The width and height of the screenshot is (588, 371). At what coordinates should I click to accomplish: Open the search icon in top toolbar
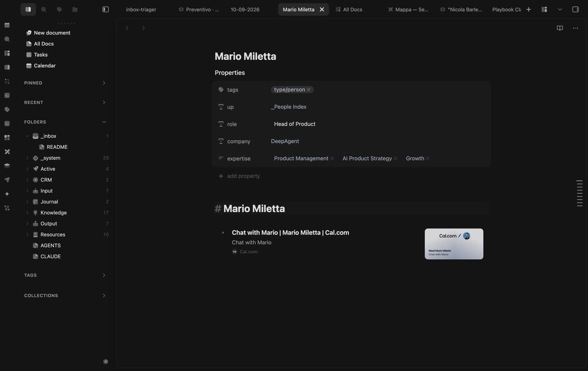[44, 9]
